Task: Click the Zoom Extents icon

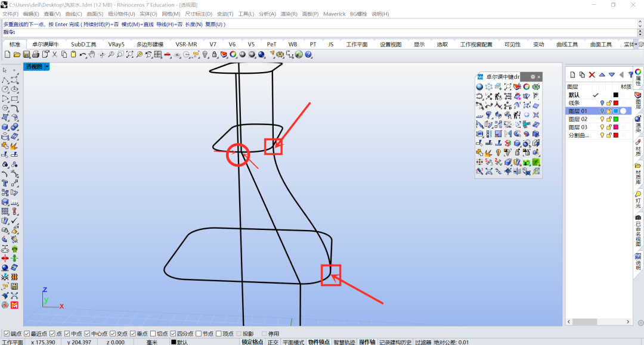Action: 130,55
